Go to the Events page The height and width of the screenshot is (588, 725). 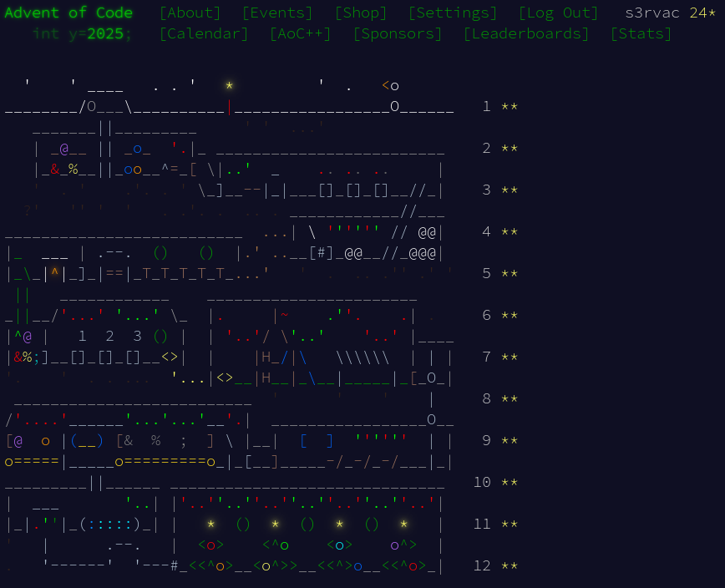[x=276, y=13]
